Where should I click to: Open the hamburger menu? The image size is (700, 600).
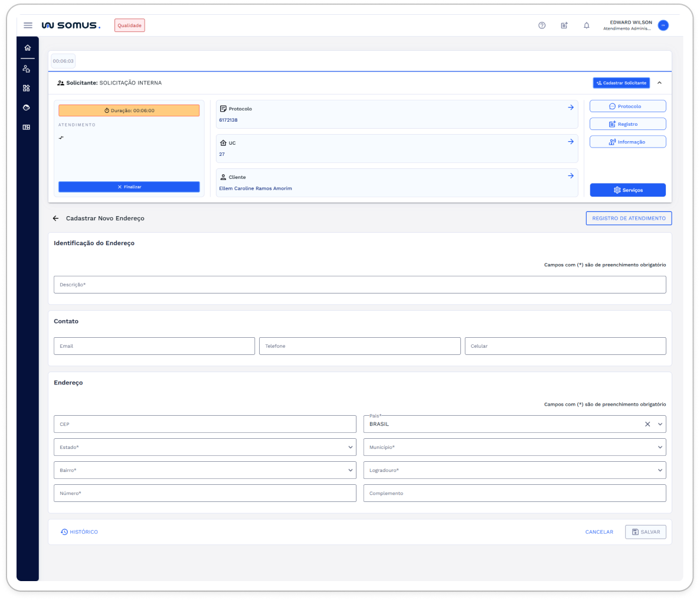(28, 25)
